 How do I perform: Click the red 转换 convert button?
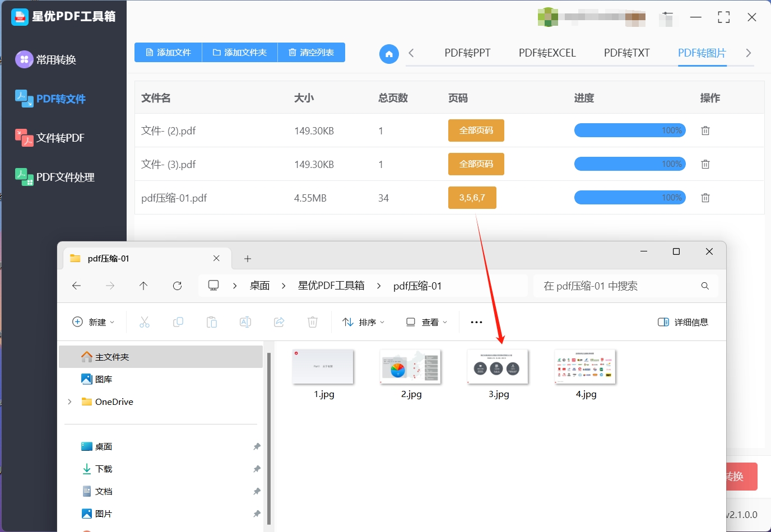click(742, 477)
